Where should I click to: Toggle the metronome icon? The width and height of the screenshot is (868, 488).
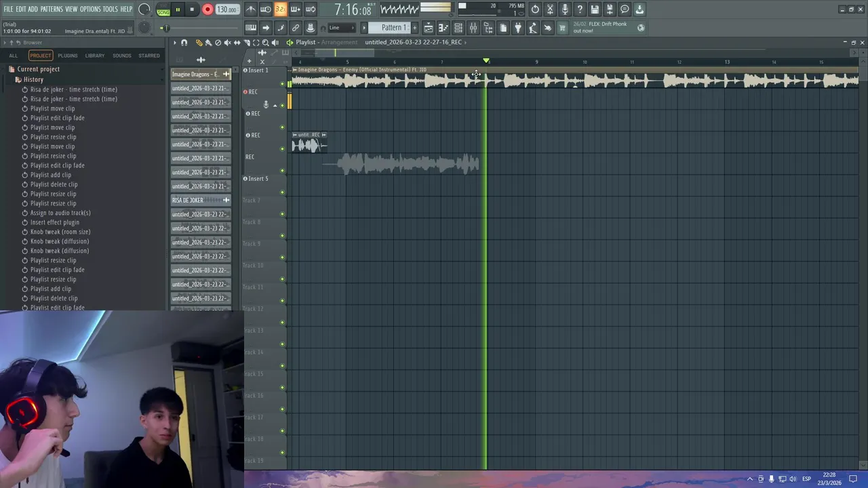point(250,9)
